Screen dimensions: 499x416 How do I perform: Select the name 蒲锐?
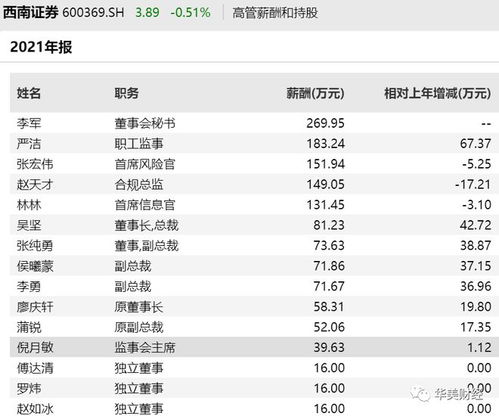[x=29, y=327]
